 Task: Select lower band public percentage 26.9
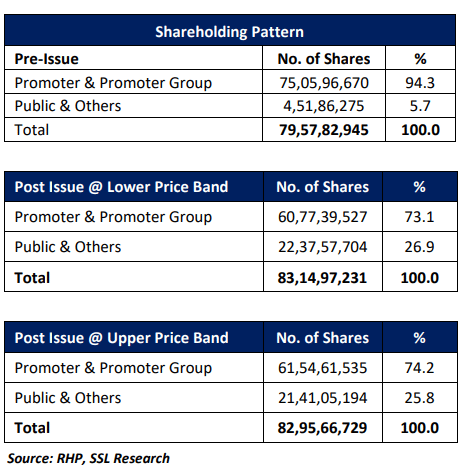click(x=419, y=247)
